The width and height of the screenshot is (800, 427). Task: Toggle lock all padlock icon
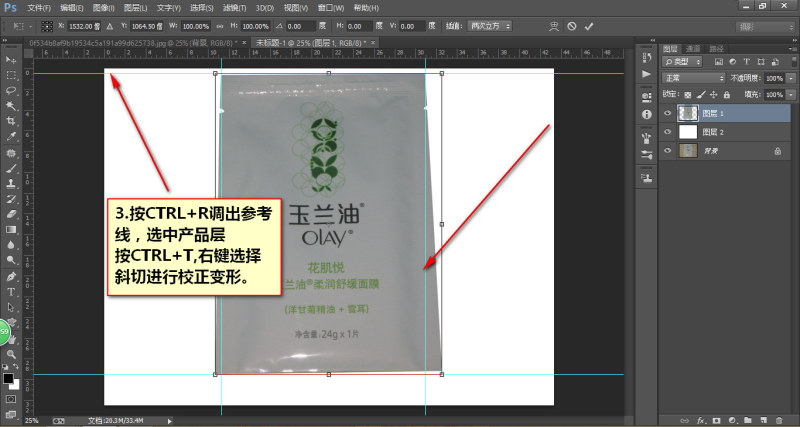(727, 95)
